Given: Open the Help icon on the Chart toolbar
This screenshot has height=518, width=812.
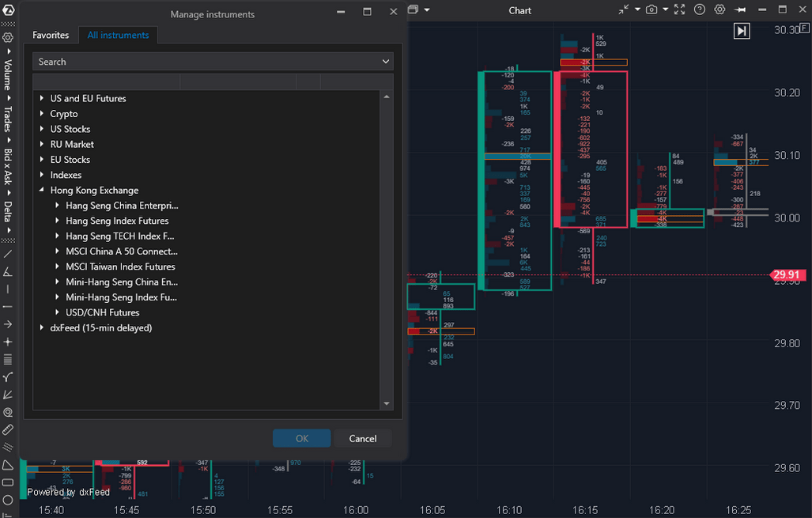Looking at the screenshot, I should 699,9.
